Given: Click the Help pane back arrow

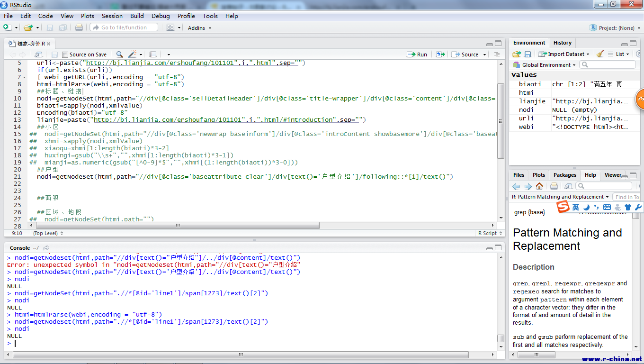Looking at the screenshot, I should click(516, 186).
